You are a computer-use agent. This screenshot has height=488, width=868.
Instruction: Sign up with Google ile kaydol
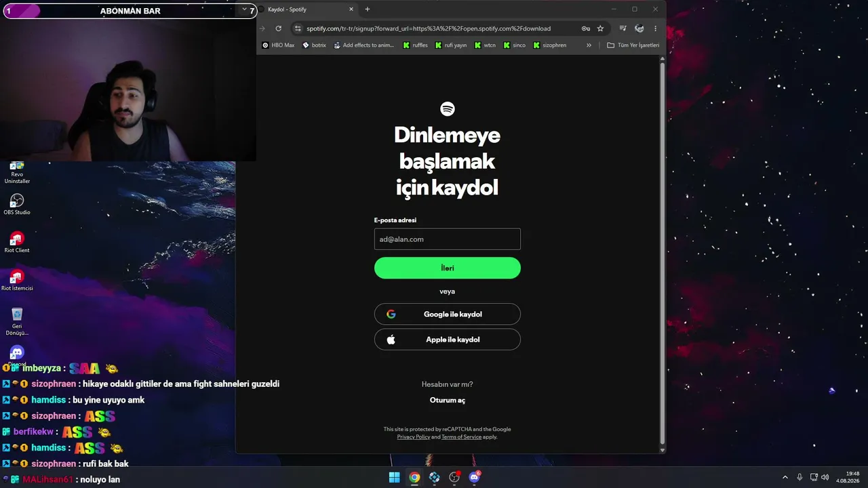448,314
